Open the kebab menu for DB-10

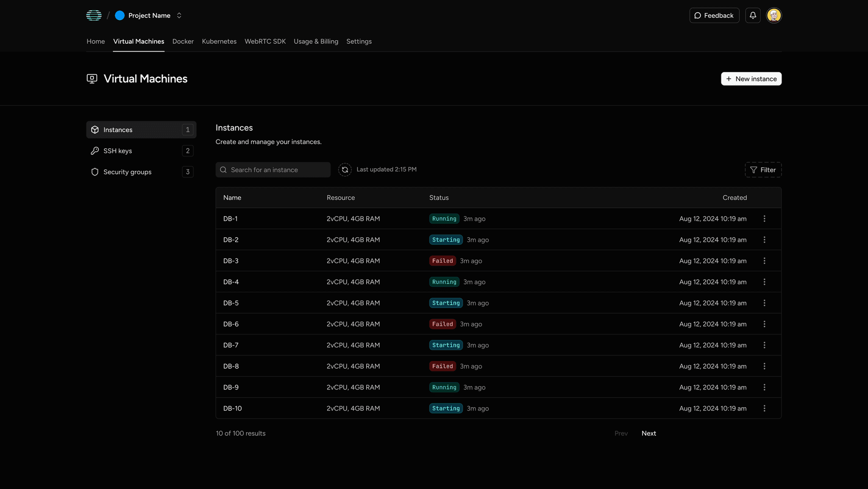click(x=764, y=408)
